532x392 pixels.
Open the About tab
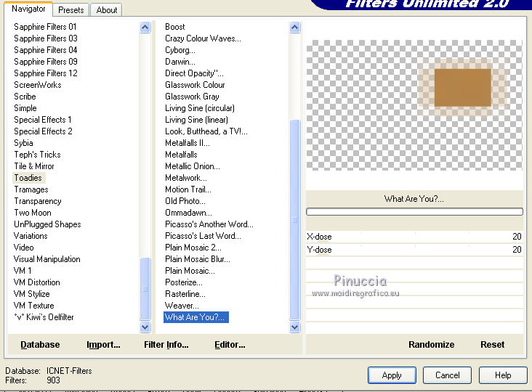pos(107,10)
